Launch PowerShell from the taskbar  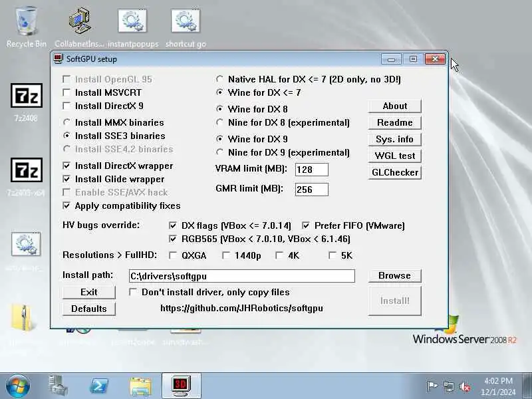click(98, 386)
